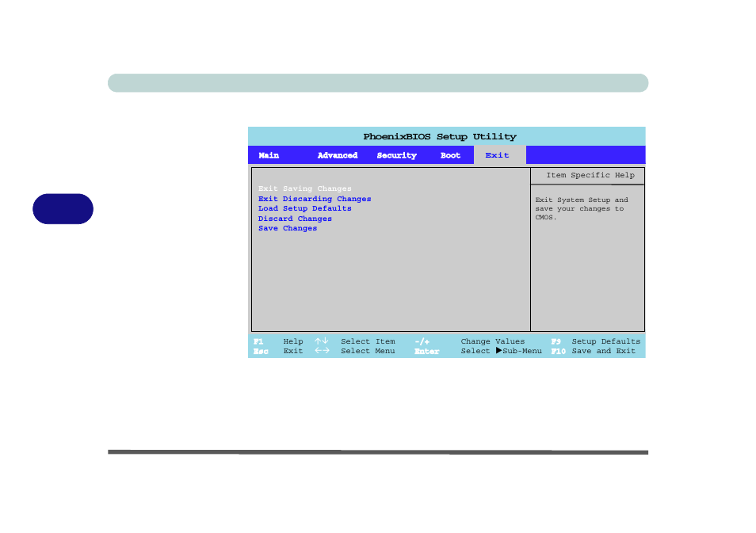Click the -/+ Change Values legend
756x533 pixels.
(469, 341)
